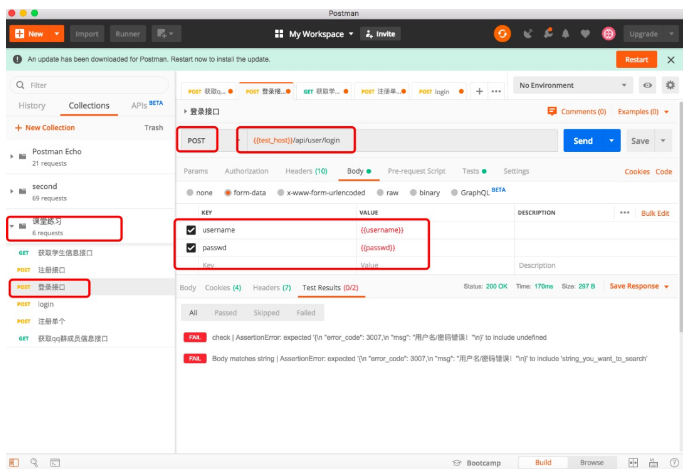Image resolution: width=689 pixels, height=475 pixels.
Task: Click the Runner button
Action: coord(127,34)
